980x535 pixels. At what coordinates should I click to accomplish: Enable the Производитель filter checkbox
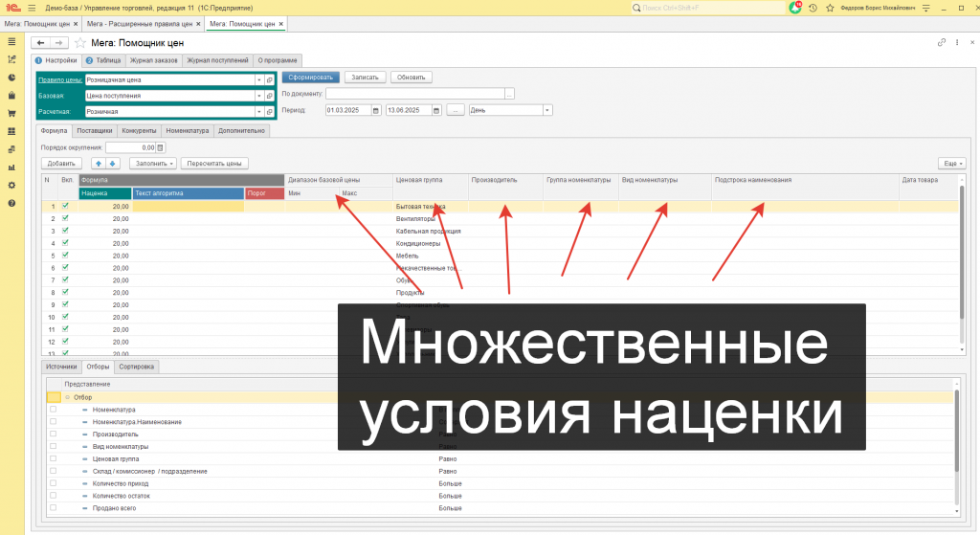click(54, 434)
